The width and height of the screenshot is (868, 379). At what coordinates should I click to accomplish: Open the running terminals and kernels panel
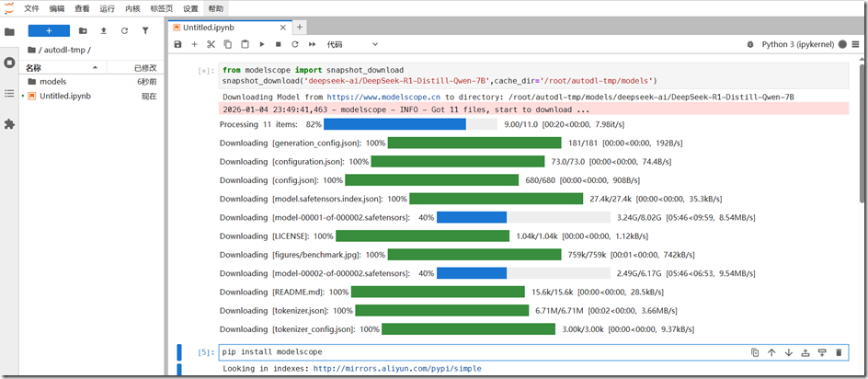click(x=9, y=63)
